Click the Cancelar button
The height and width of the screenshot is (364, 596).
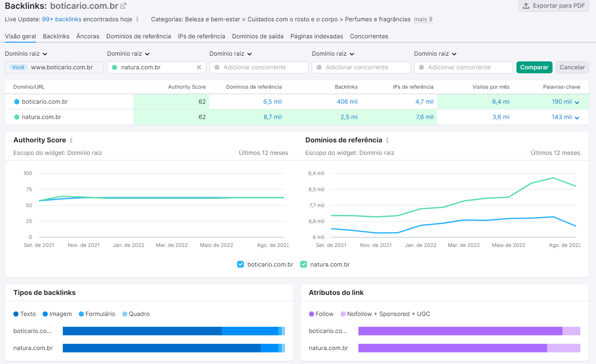pos(572,67)
